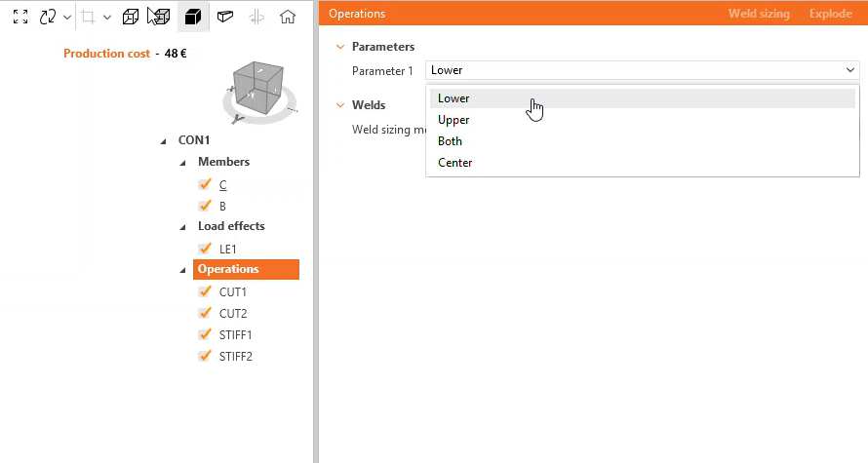Open the dropdown arrow next to rotate icon

(66, 17)
